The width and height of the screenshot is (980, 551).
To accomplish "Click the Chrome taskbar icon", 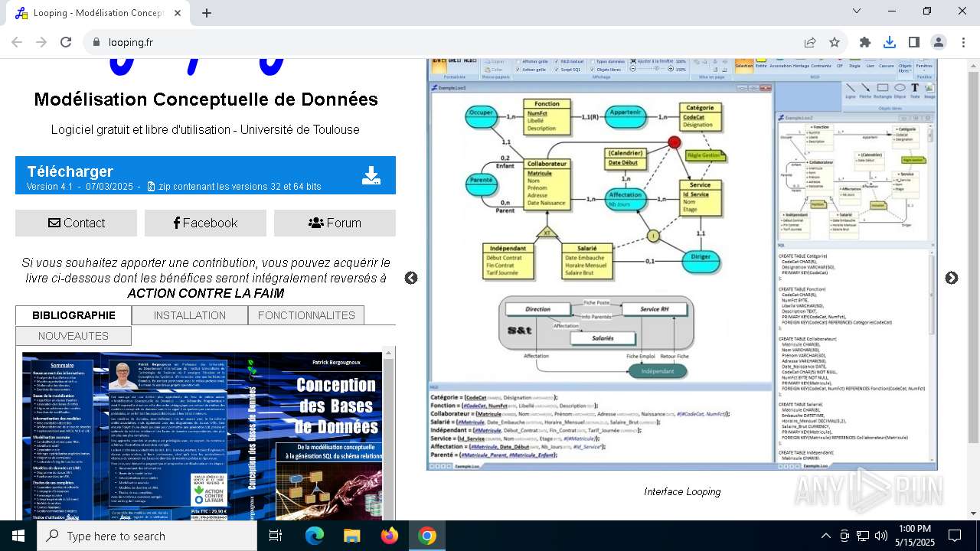I will [427, 536].
